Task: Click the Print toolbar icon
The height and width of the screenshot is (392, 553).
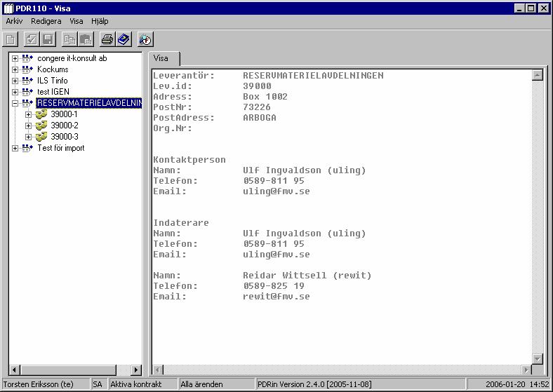Action: [107, 39]
